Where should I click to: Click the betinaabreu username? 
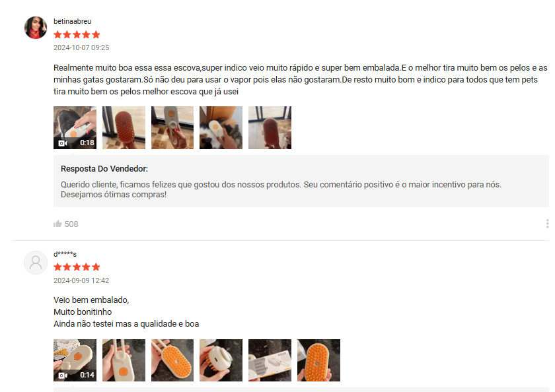tap(72, 21)
